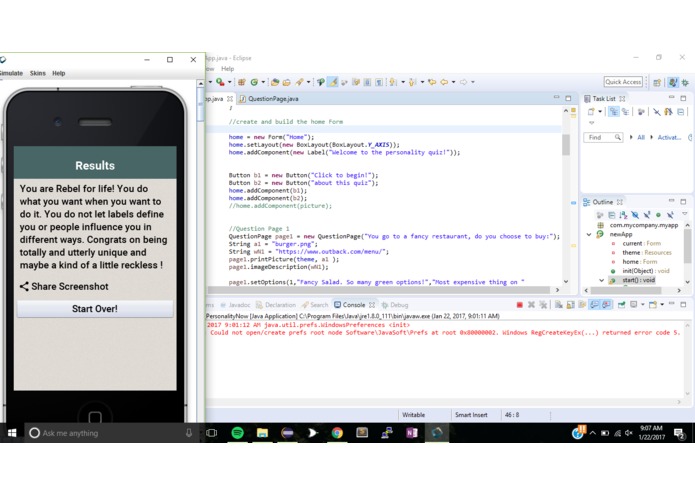Click Remove All Terminated Launches icon

pyautogui.click(x=543, y=305)
